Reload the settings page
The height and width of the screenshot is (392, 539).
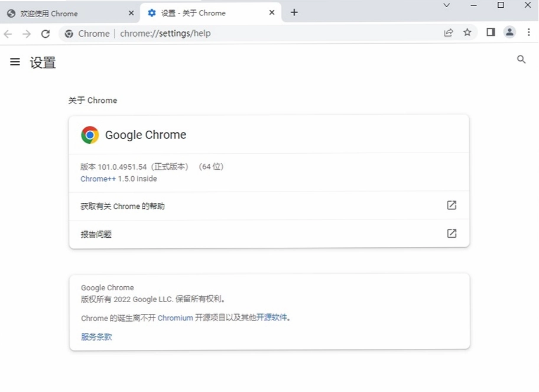(x=46, y=34)
